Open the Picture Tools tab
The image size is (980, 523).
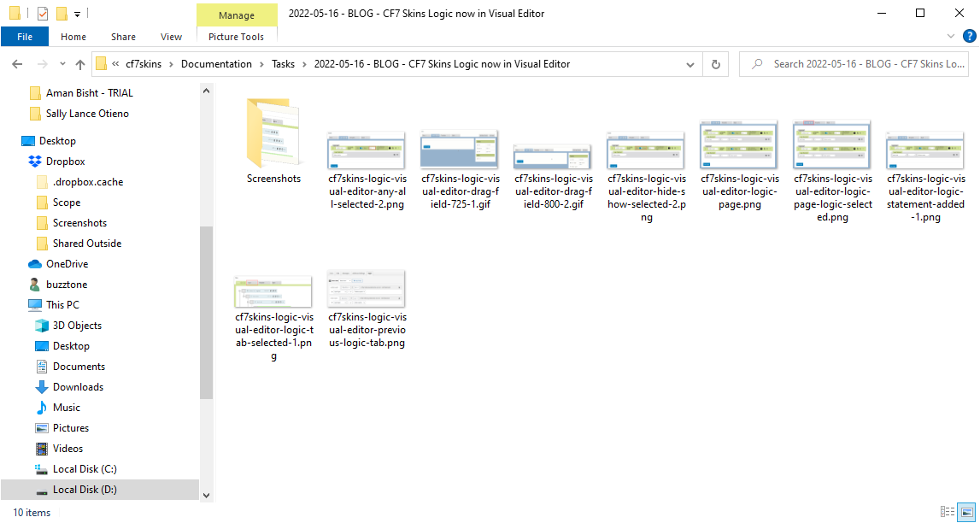236,37
